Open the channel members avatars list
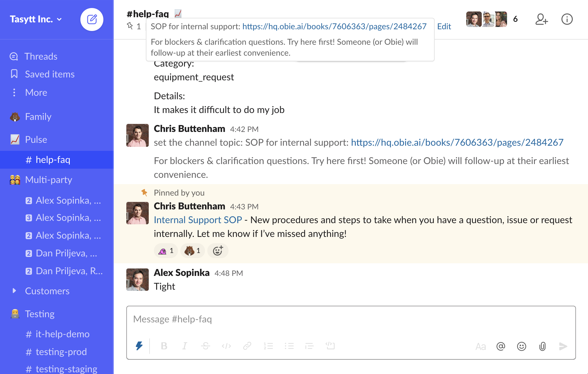Viewport: 588px width, 374px height. pos(486,19)
